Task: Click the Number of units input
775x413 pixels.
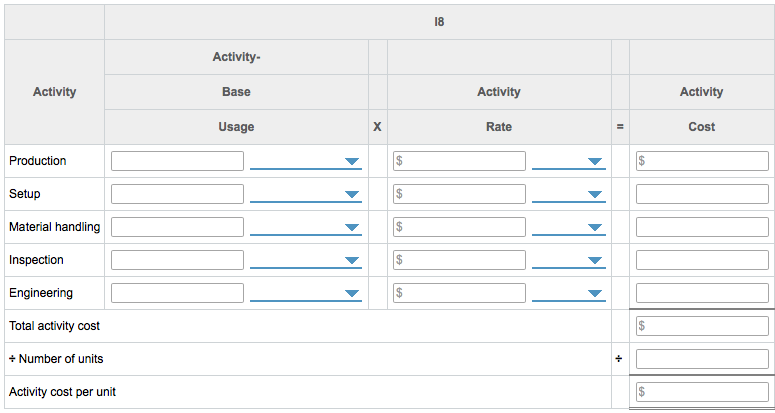Action: coord(702,359)
